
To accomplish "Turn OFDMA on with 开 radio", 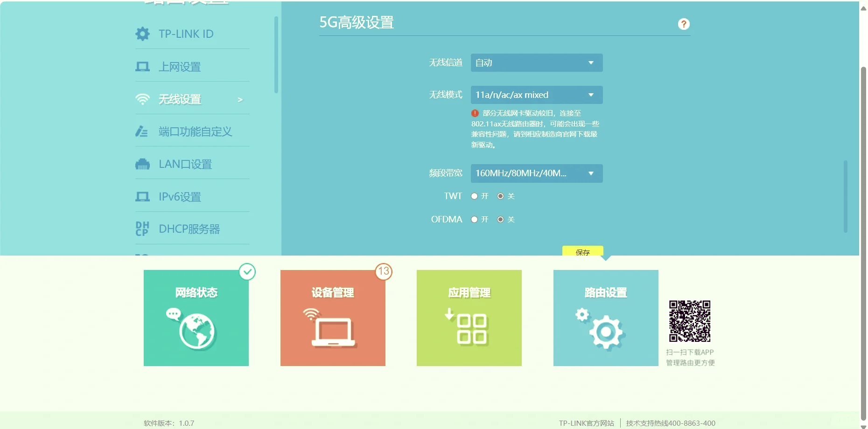I will point(474,219).
